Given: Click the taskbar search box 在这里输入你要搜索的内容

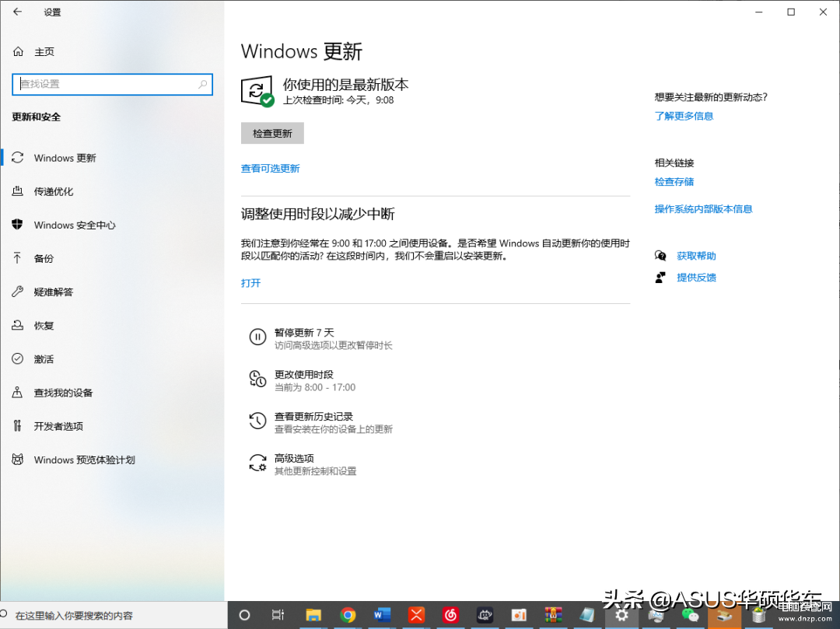Looking at the screenshot, I should [114, 615].
